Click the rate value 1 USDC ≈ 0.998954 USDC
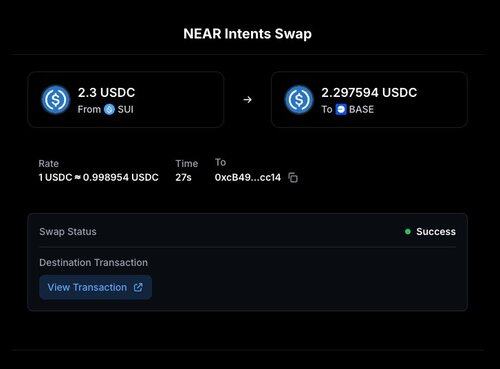Image resolution: width=500 pixels, height=369 pixels. coord(99,177)
